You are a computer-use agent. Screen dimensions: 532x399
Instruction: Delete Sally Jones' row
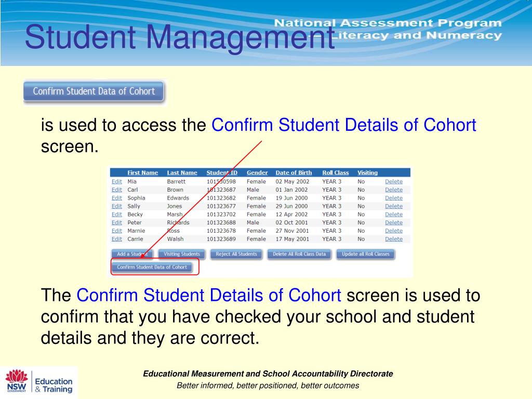pyautogui.click(x=394, y=206)
